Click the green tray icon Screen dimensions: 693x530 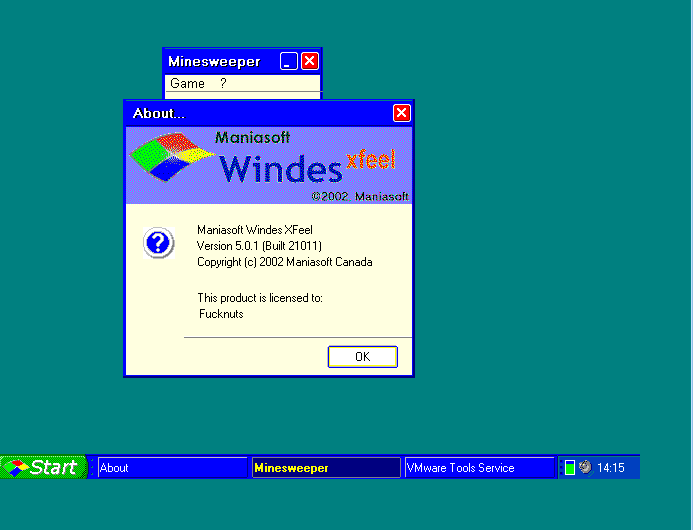pyautogui.click(x=569, y=468)
